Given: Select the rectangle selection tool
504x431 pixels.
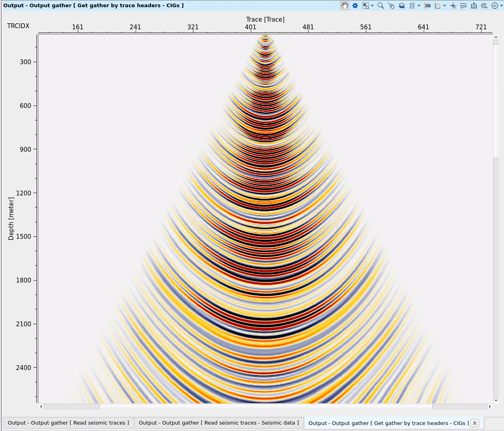Looking at the screenshot, I should (x=365, y=6).
